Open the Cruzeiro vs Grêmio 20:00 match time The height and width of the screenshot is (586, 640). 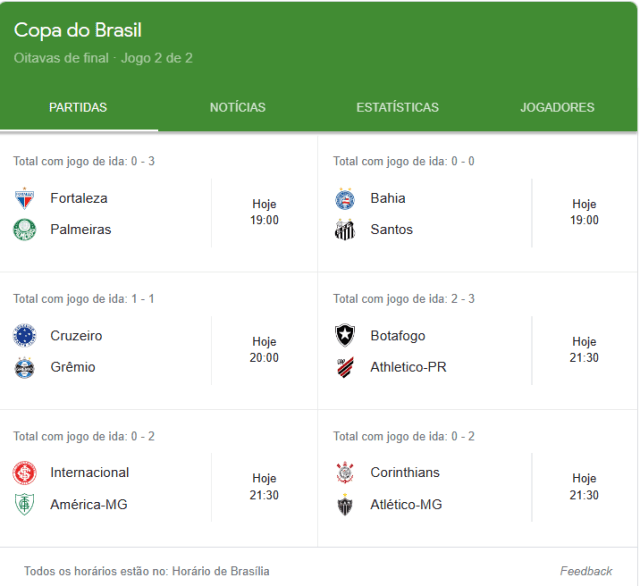(264, 350)
